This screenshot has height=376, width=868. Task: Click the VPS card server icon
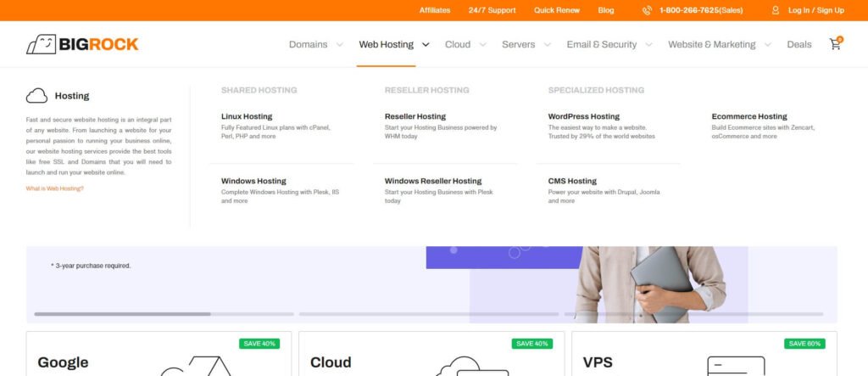[736, 366]
